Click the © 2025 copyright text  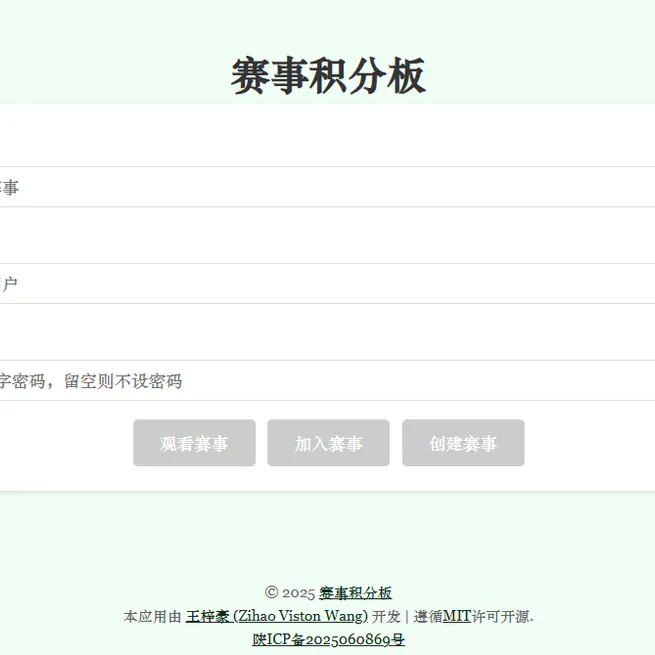point(290,593)
